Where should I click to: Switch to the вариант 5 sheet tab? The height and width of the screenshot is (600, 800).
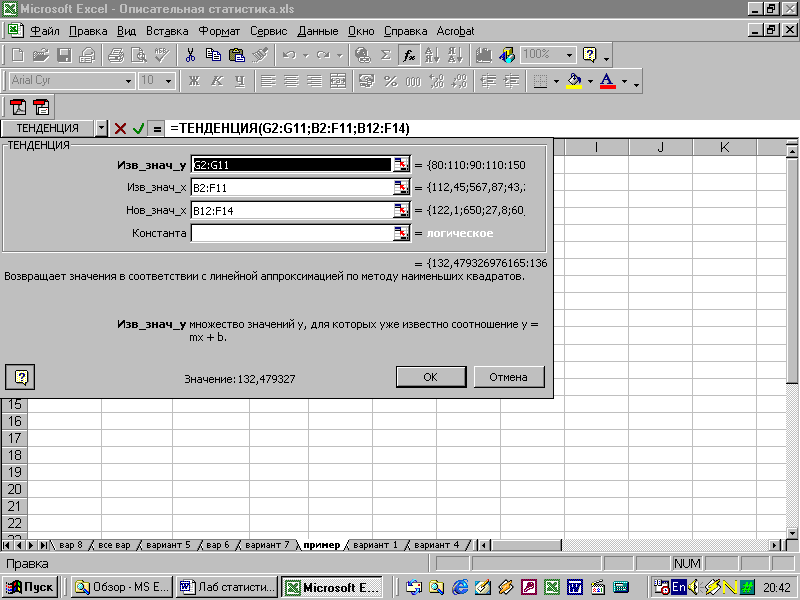tap(168, 545)
